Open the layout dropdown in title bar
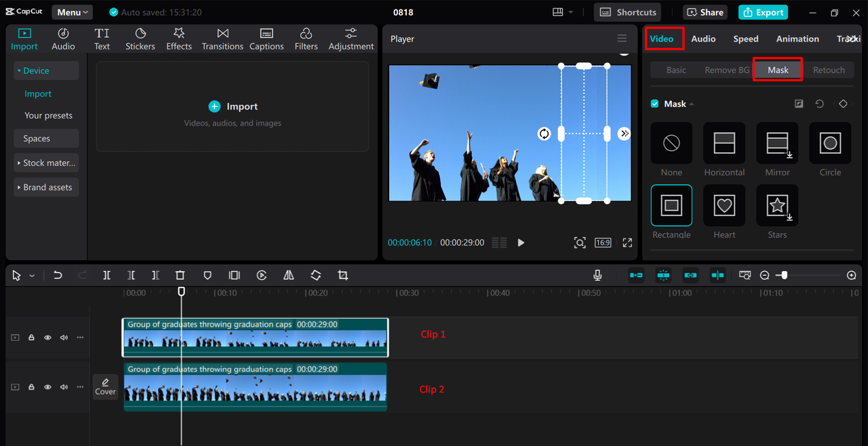The image size is (868, 446). [x=563, y=12]
